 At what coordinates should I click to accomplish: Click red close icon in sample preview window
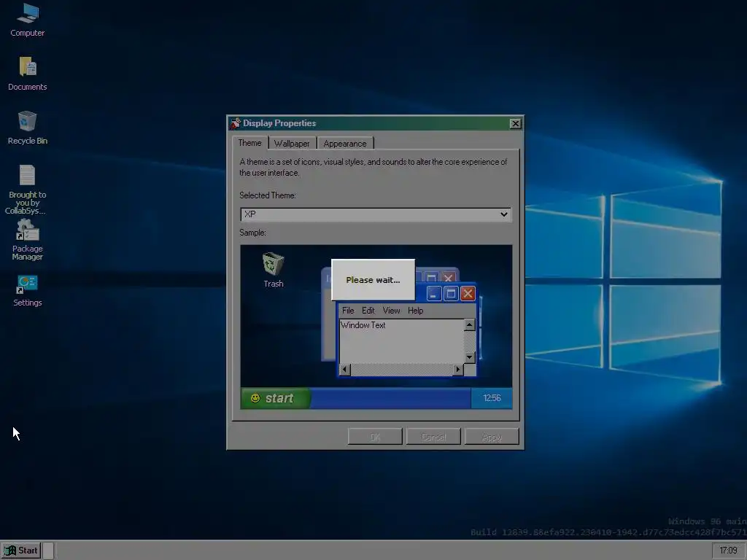[x=468, y=294]
